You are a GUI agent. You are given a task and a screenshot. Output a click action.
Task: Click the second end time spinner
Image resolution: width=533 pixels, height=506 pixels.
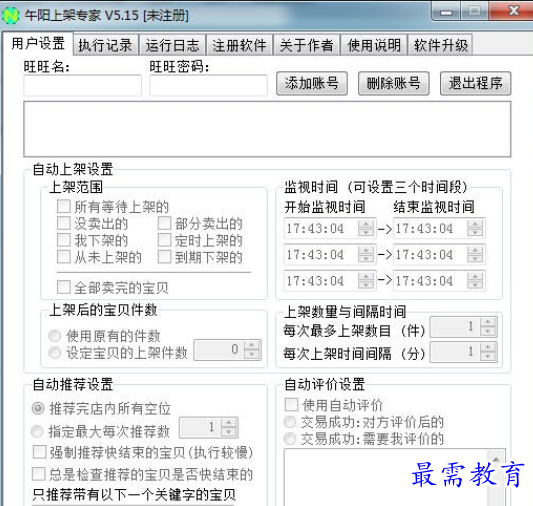[x=475, y=255]
